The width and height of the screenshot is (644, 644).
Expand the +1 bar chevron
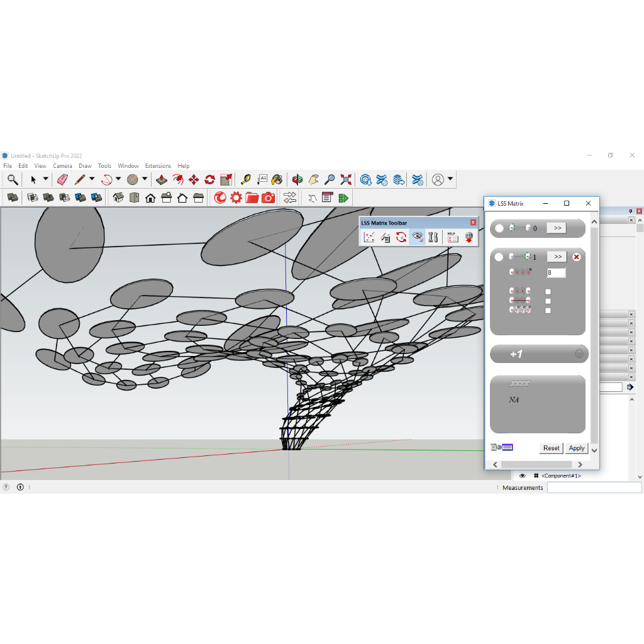[579, 354]
